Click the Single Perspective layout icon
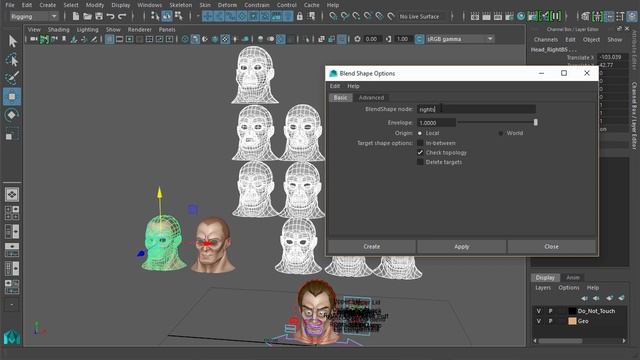This screenshot has width=640, height=360. (x=12, y=195)
